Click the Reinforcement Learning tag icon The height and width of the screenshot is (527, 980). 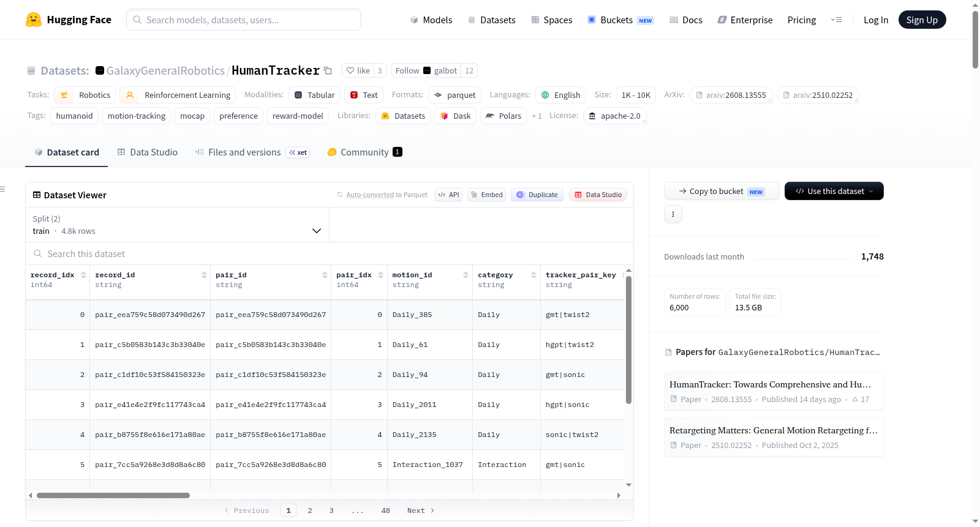click(130, 95)
